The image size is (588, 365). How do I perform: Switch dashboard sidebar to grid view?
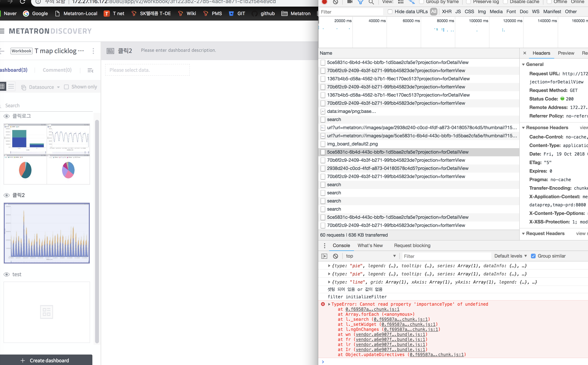click(2, 86)
